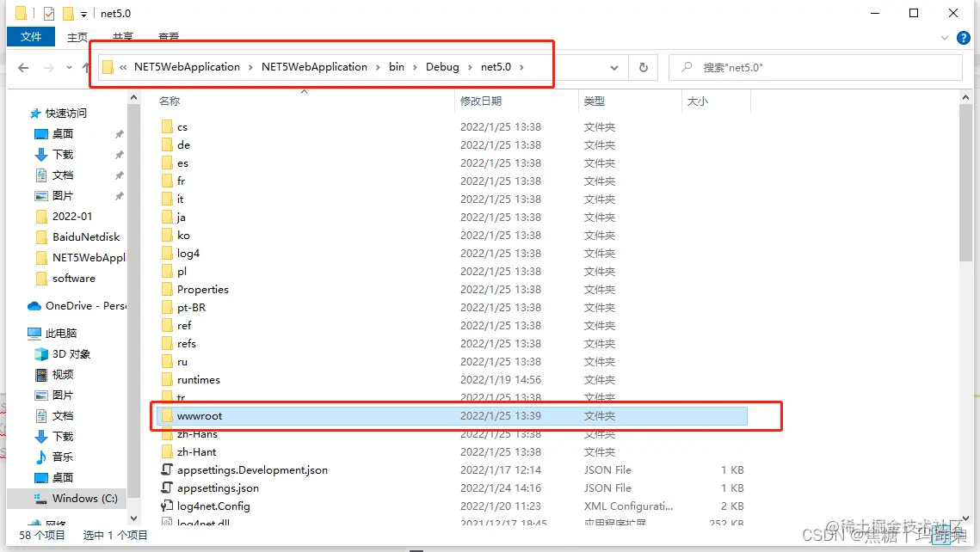Image resolution: width=980 pixels, height=552 pixels.
Task: Select the bin breadcrumb segment
Action: pos(397,67)
